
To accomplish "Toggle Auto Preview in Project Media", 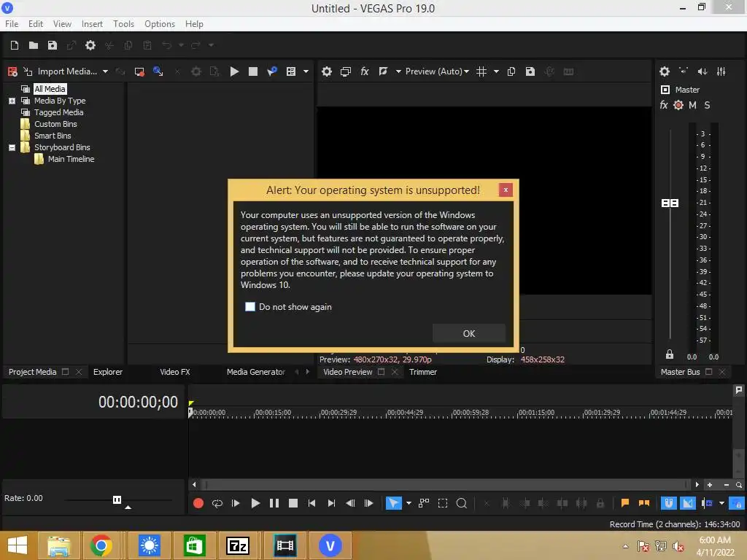I will [x=272, y=71].
